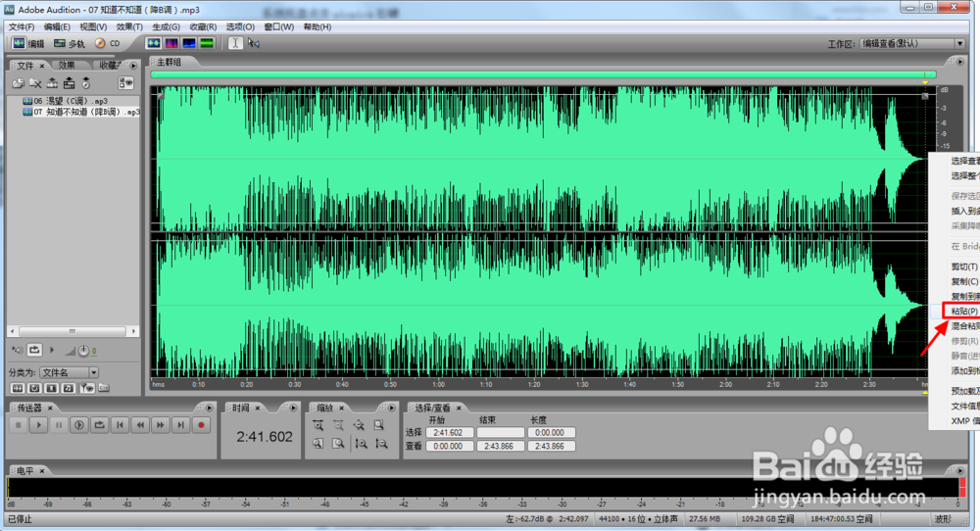Toggle autoplay speaker icon in Files panel
The height and width of the screenshot is (531, 980).
click(x=18, y=351)
